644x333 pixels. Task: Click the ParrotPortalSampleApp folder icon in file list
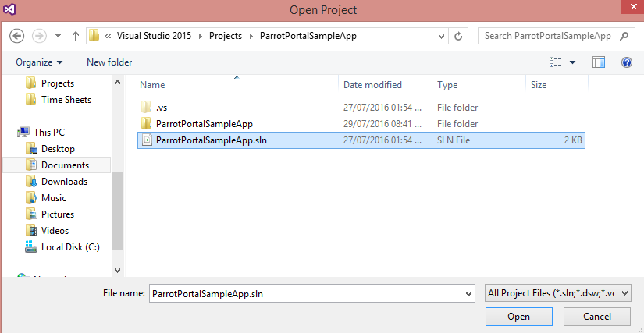(147, 123)
